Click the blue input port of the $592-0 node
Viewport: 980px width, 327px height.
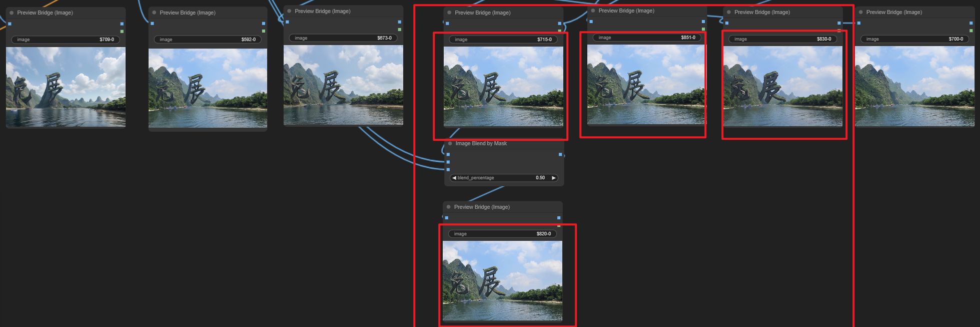pyautogui.click(x=153, y=24)
